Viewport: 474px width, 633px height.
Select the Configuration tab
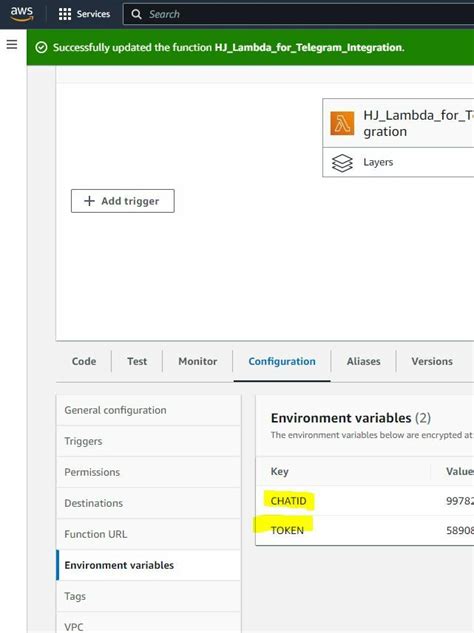point(282,361)
